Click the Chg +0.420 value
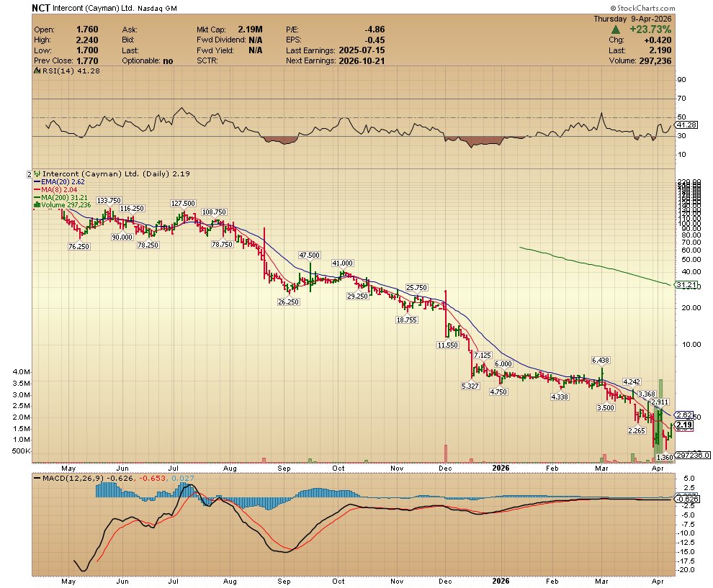This screenshot has height=588, width=713. pos(658,40)
